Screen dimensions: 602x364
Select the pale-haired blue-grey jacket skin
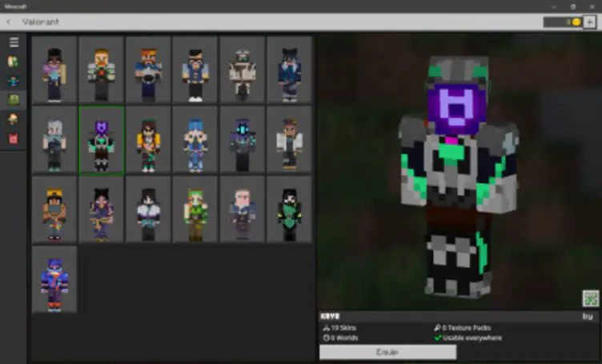243,210
